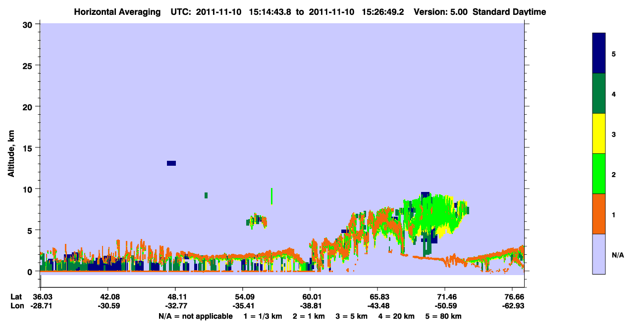Click colorbar label '3'

click(614, 134)
